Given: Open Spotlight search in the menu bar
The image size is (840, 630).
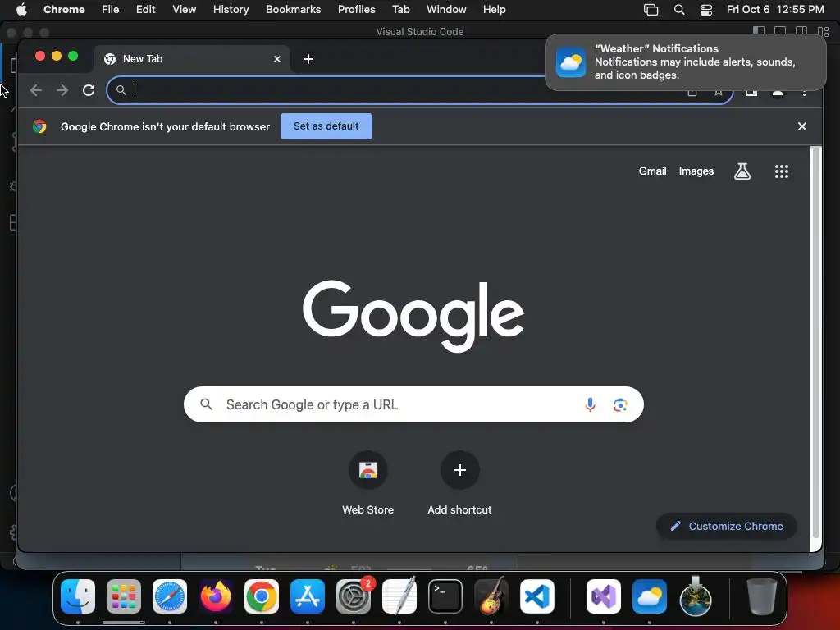Looking at the screenshot, I should click(x=678, y=10).
